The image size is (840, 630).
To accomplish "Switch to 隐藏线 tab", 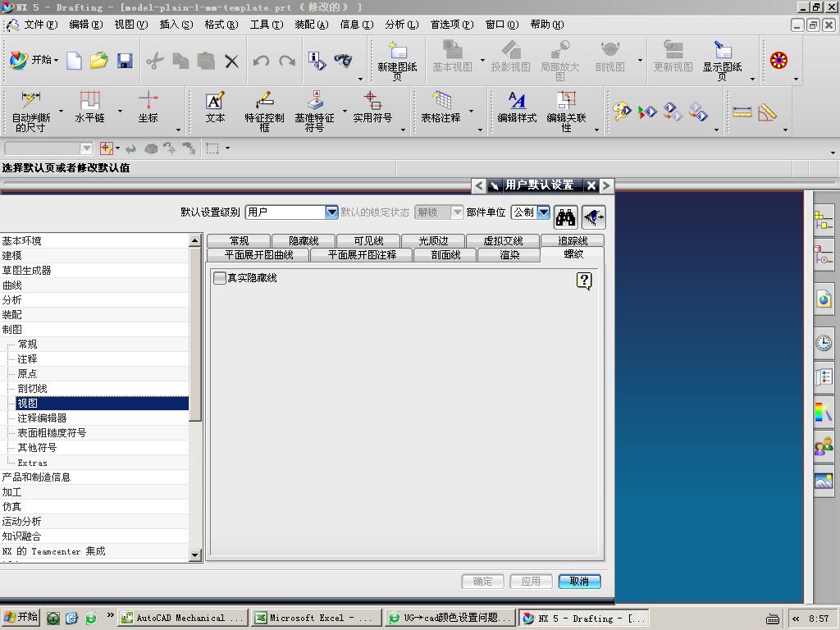I will click(304, 241).
